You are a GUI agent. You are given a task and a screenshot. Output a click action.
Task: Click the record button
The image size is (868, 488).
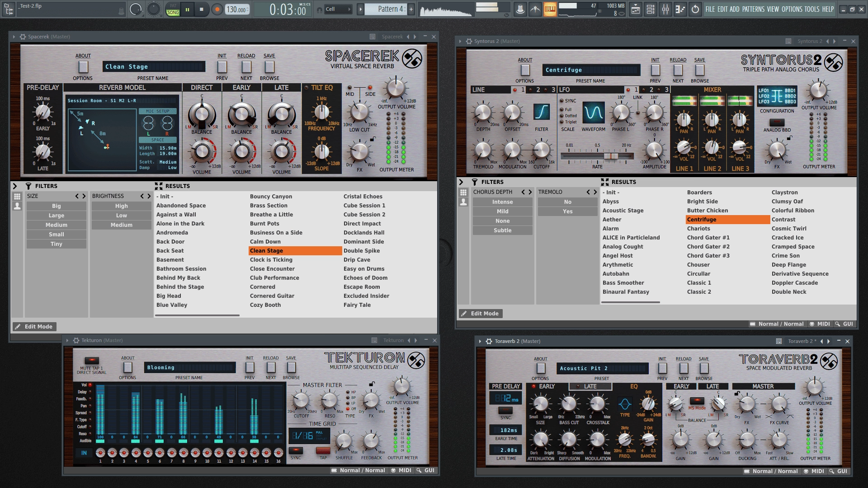tap(217, 9)
